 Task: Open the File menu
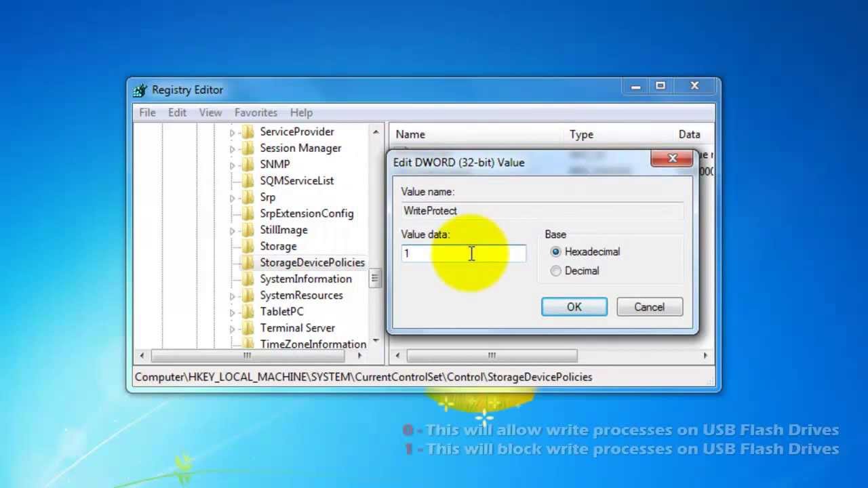(x=147, y=113)
